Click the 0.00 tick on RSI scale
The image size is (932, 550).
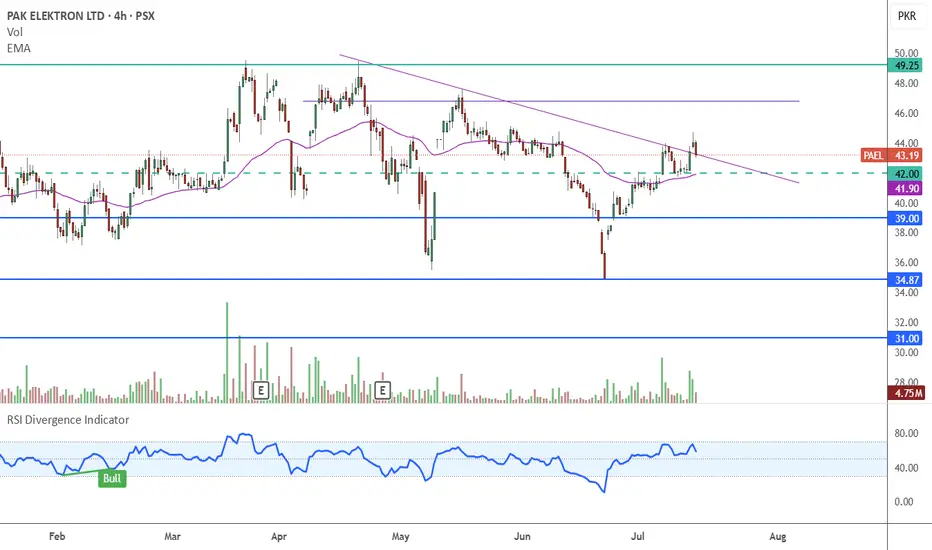pyautogui.click(x=904, y=502)
